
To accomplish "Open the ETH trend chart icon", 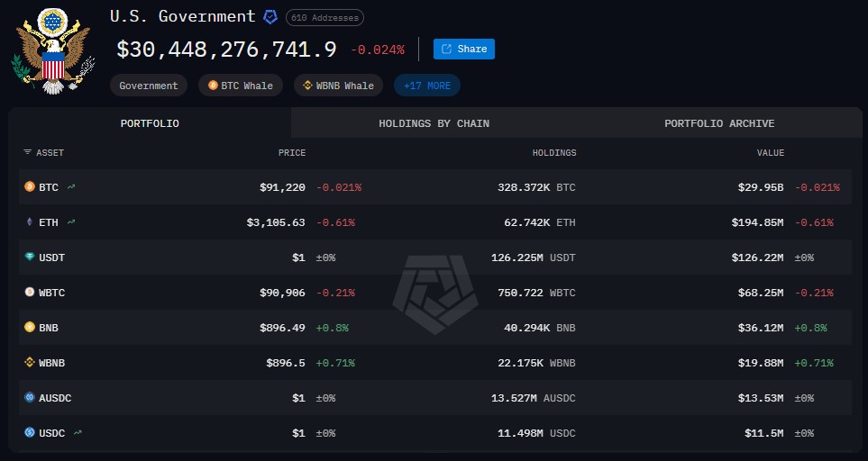I will [71, 222].
